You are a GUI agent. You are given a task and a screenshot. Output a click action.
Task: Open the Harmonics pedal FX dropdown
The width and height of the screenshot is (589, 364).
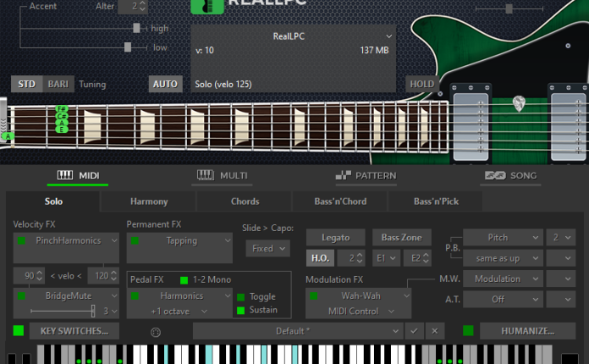(186, 296)
